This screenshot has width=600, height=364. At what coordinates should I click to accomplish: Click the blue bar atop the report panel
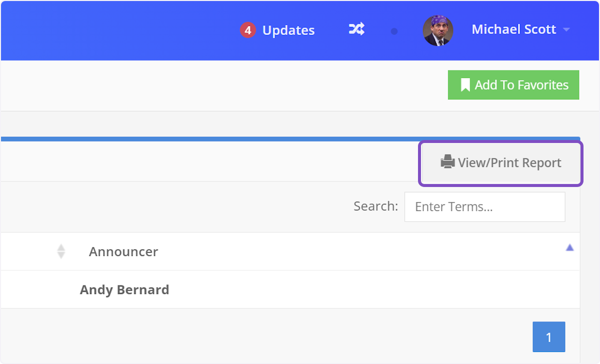click(290, 139)
